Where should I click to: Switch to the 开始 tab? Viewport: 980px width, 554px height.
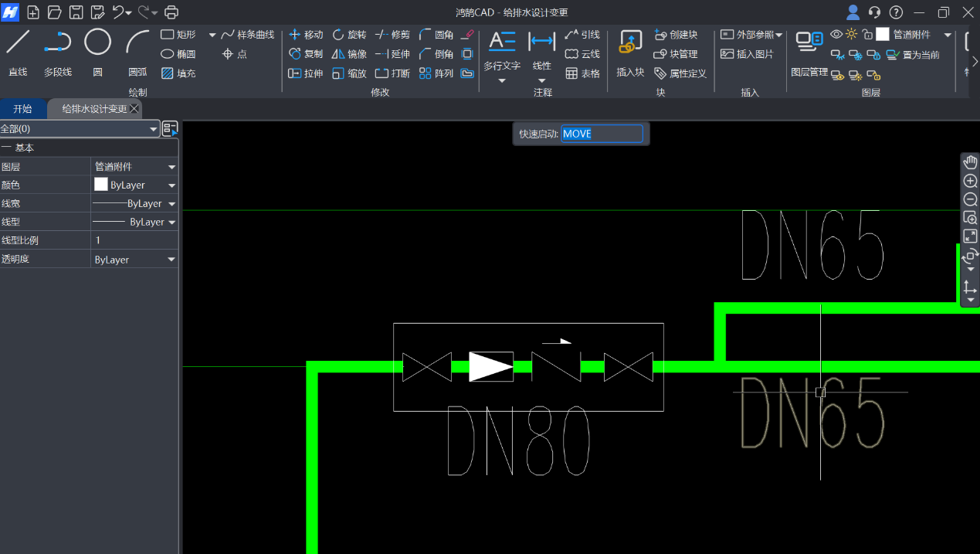(x=22, y=109)
